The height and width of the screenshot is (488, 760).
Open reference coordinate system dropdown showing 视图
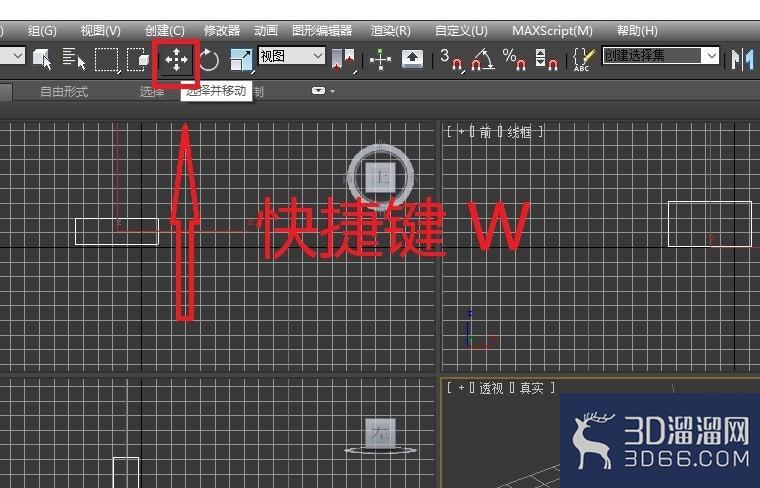pyautogui.click(x=291, y=56)
